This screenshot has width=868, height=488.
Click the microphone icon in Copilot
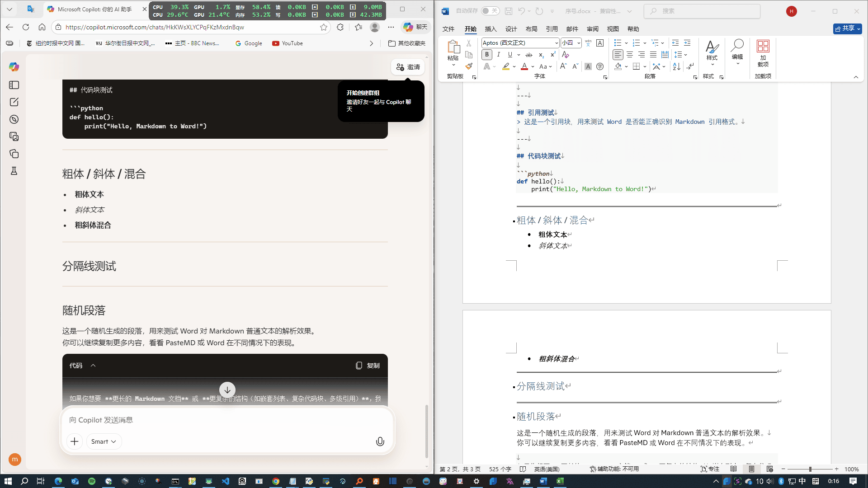point(380,441)
